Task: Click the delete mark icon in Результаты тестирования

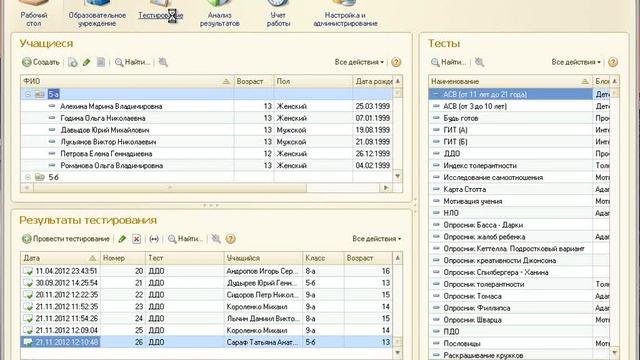Action: point(136,239)
